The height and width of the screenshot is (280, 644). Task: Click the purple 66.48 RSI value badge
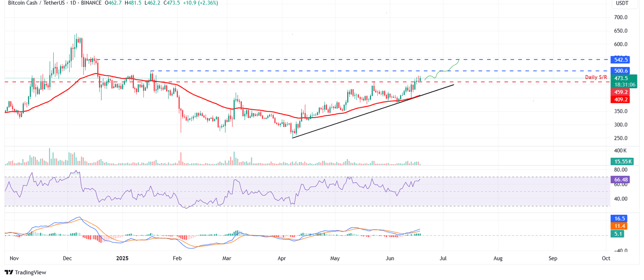(x=620, y=179)
